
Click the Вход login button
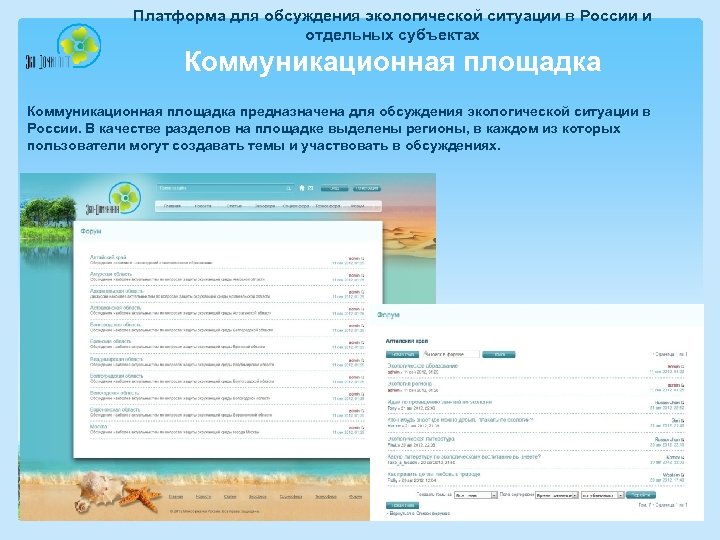pos(334,188)
